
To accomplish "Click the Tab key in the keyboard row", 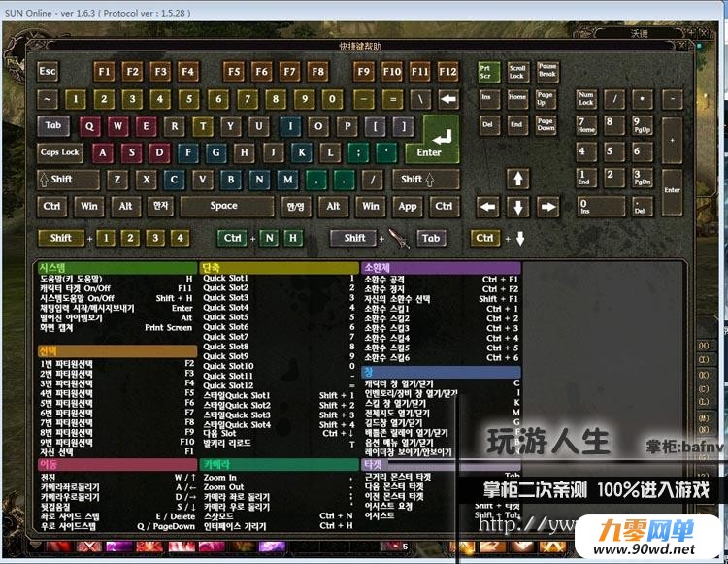I will [53, 125].
